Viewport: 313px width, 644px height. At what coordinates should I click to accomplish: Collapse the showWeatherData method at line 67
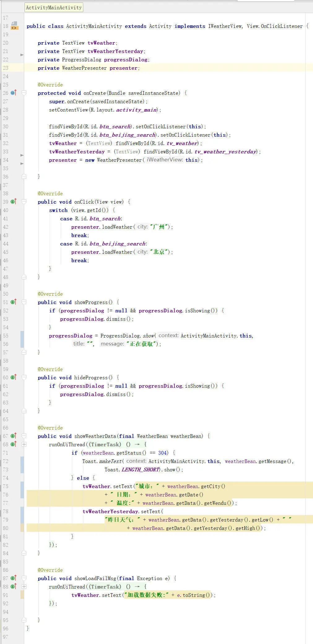pyautogui.click(x=24, y=436)
